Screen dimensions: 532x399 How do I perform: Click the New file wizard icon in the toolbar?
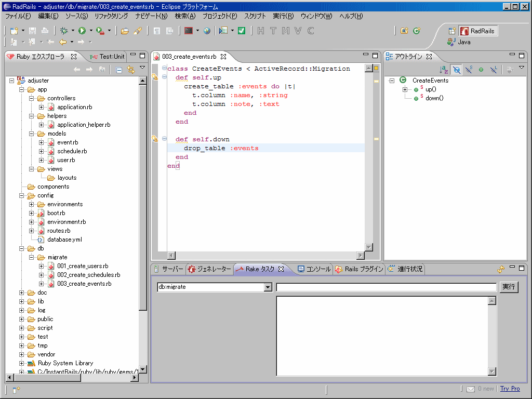(15, 31)
